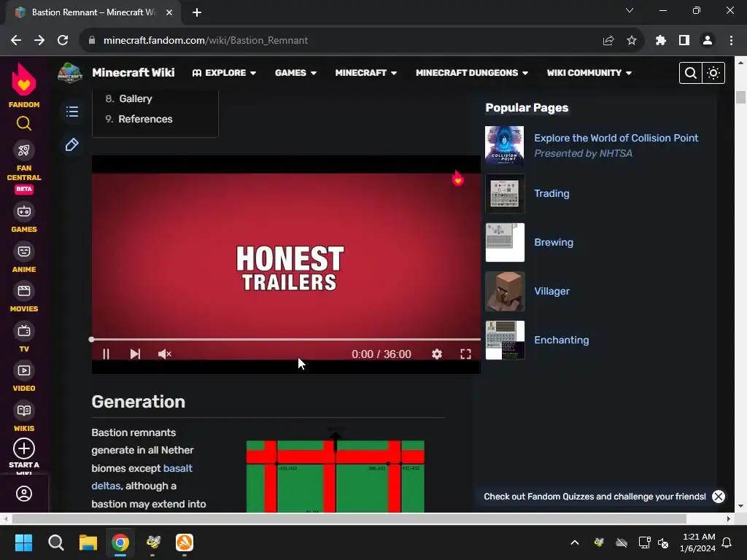Expand the Minecraft dropdown menu
The width and height of the screenshot is (747, 560).
click(x=365, y=73)
